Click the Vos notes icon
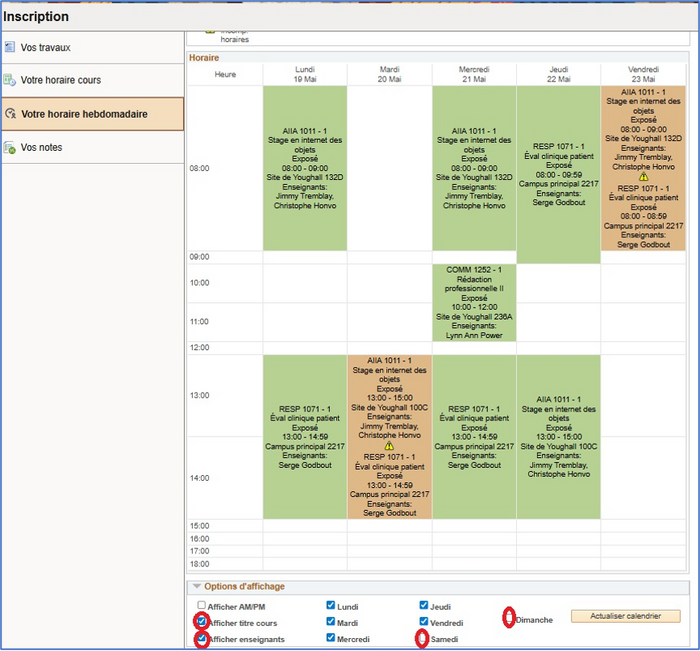Screen dimensions: 700x651 [9, 148]
